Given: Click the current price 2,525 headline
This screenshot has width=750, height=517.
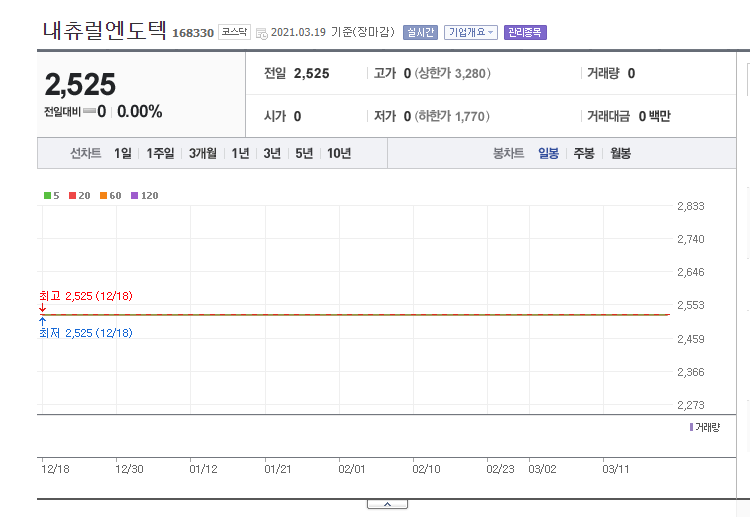Looking at the screenshot, I should 80,85.
